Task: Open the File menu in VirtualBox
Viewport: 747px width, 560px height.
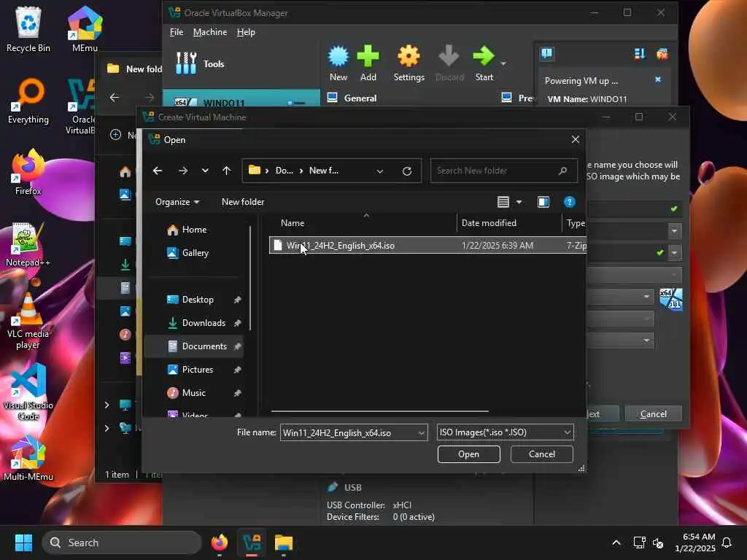Action: [177, 32]
